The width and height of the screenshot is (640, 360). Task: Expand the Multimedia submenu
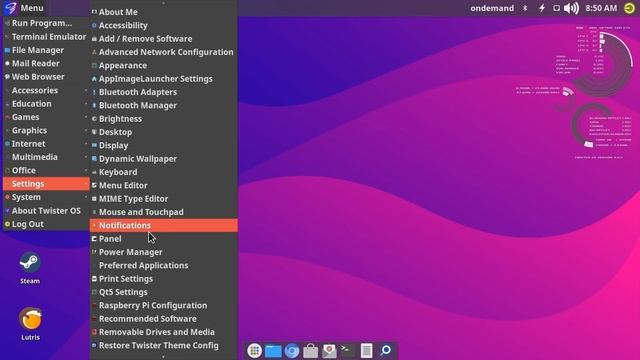coord(46,157)
